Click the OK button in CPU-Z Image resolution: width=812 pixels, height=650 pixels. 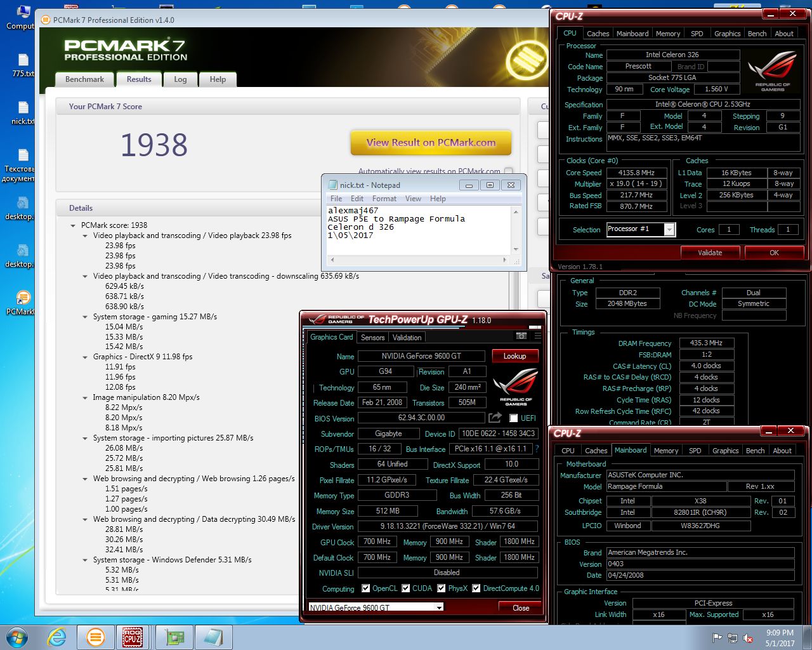tap(774, 253)
